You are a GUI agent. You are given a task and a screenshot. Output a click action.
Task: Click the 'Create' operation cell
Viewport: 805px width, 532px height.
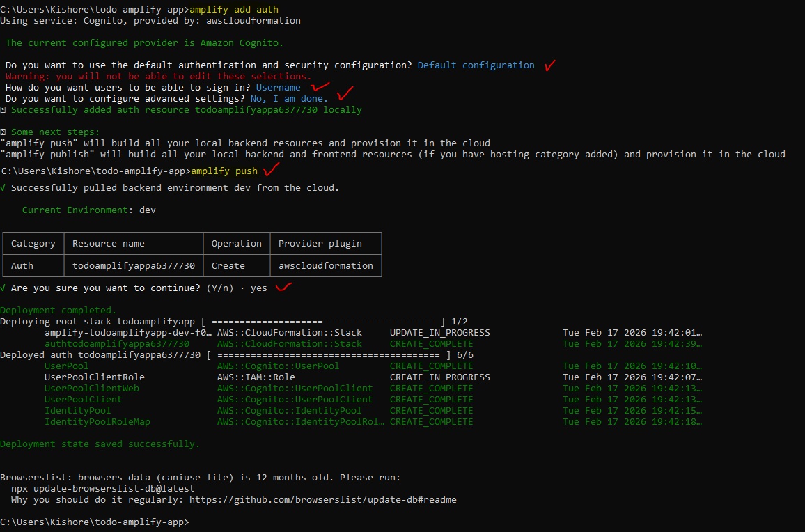[x=228, y=266]
